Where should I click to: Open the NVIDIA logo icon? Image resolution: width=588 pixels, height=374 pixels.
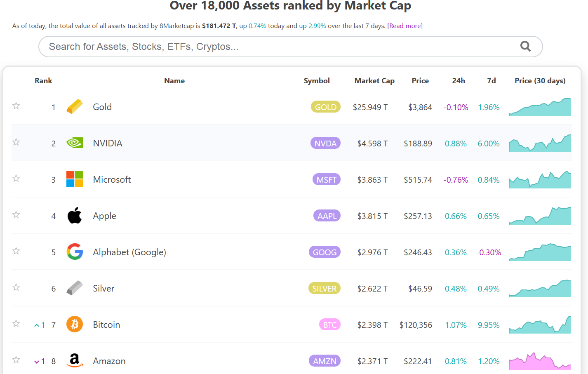75,143
